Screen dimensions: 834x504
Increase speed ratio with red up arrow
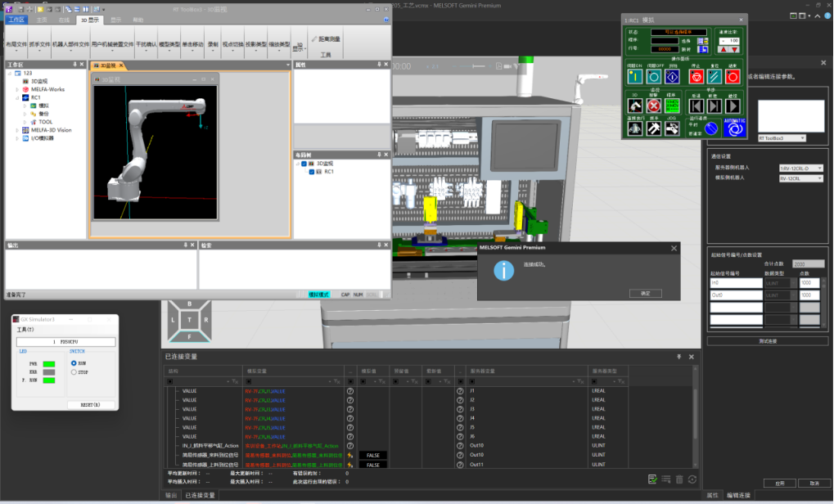723,49
